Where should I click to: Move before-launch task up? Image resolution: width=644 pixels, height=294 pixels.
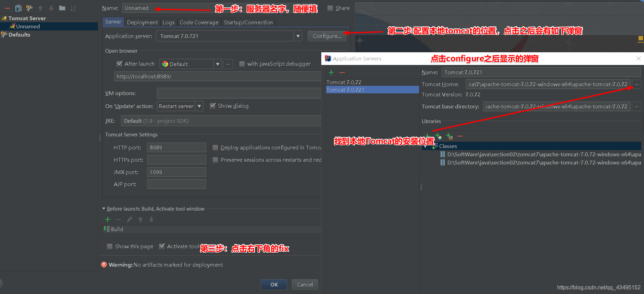pyautogui.click(x=140, y=219)
